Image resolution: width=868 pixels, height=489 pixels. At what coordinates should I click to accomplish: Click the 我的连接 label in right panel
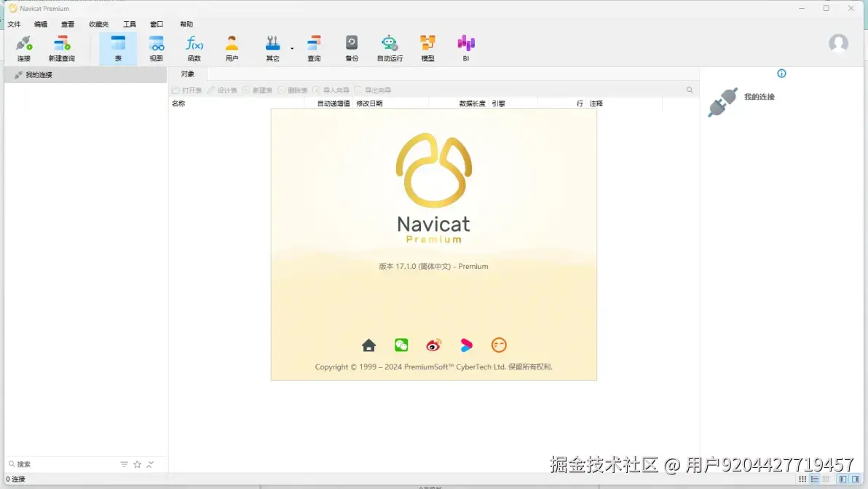[759, 97]
